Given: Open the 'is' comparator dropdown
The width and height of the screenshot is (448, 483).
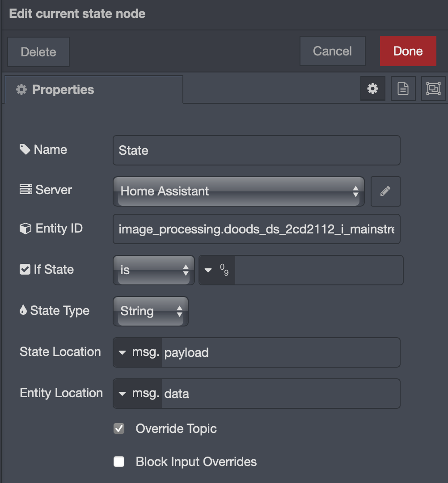Looking at the screenshot, I should pyautogui.click(x=153, y=269).
